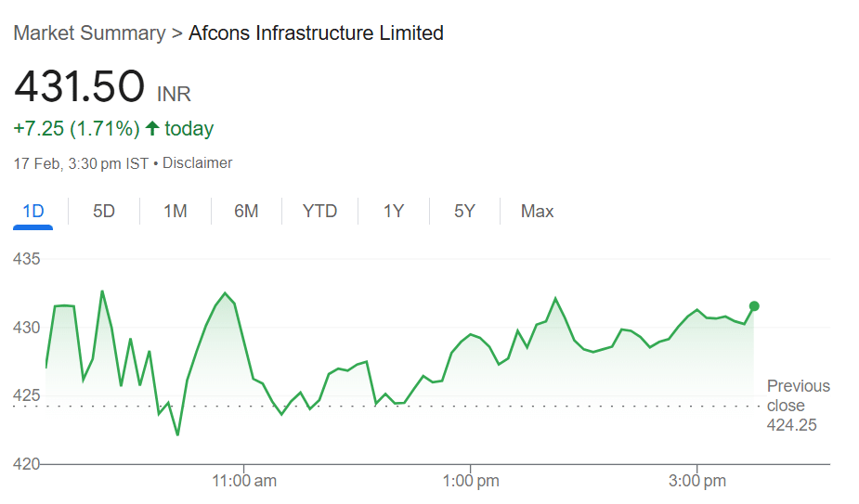
Task: Click the Afcons Infrastructure Limited title
Action: coord(316,33)
